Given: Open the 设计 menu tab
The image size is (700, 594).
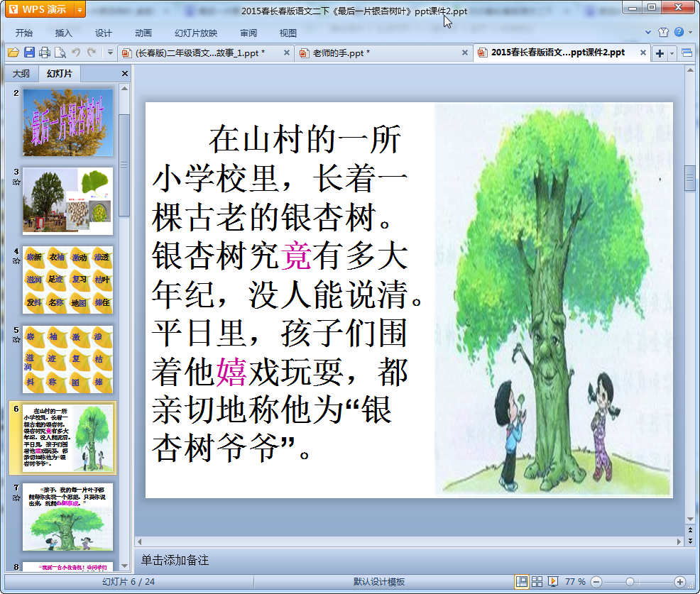Looking at the screenshot, I should coord(103,33).
